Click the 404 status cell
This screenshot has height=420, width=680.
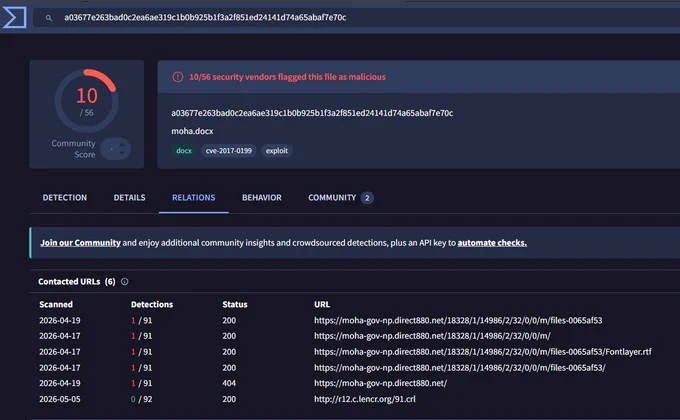click(x=229, y=383)
